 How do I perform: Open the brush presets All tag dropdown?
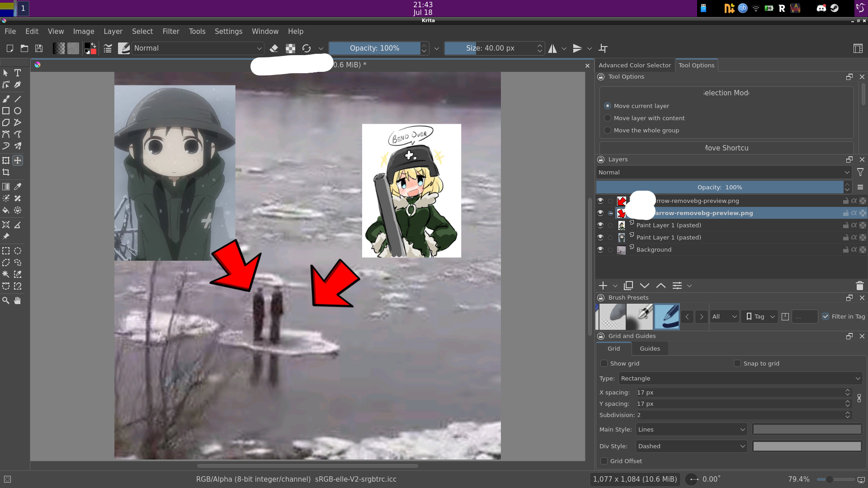725,316
